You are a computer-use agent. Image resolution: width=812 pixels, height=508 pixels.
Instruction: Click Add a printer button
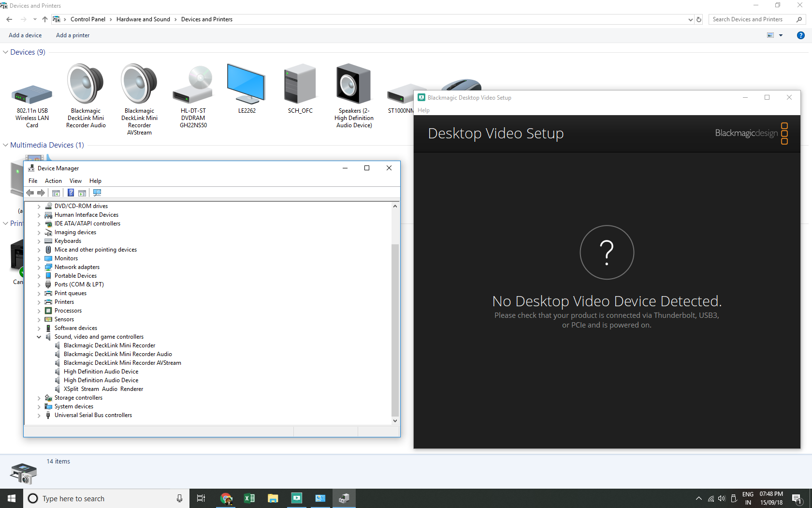[x=72, y=35]
